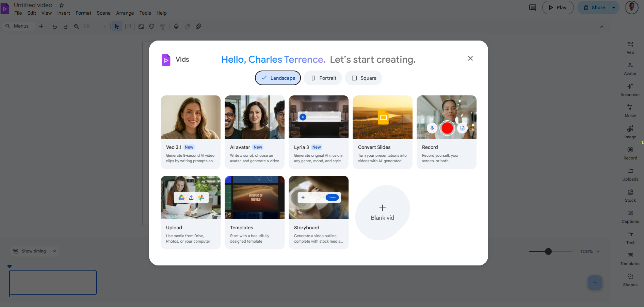
Task: Expand the Show timing dropdown arrow
Action: (54, 251)
